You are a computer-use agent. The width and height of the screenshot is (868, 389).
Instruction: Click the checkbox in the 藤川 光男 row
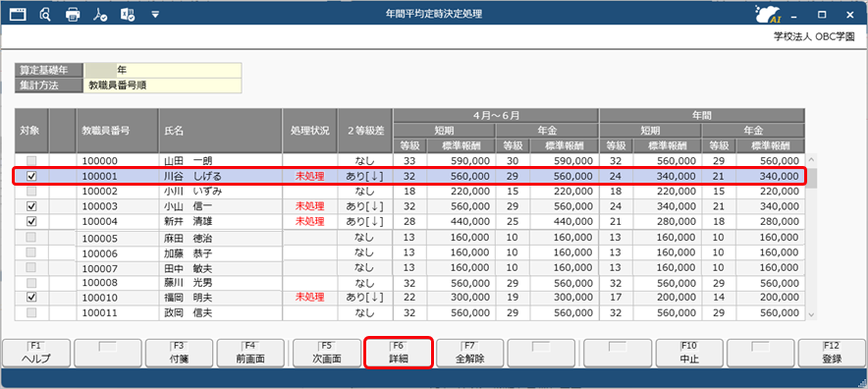(31, 283)
